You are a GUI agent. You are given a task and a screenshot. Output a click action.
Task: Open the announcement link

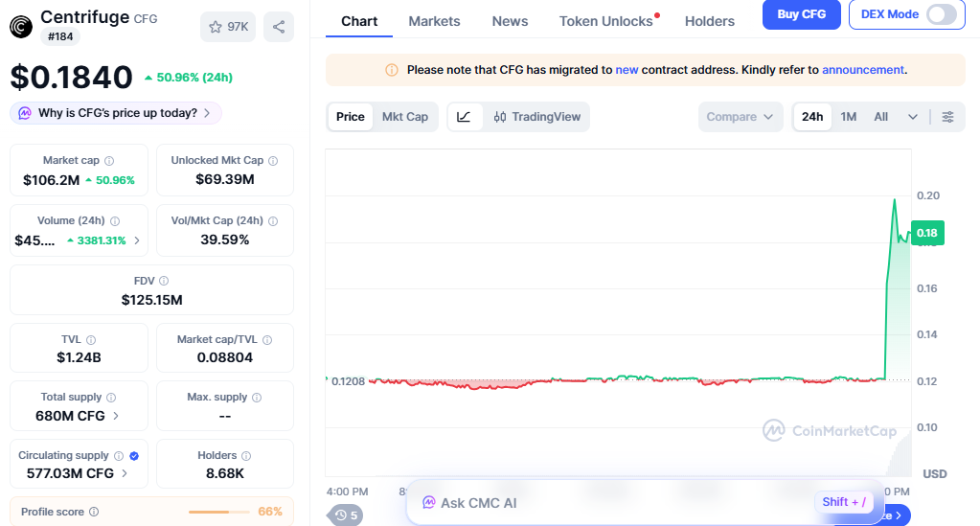863,70
